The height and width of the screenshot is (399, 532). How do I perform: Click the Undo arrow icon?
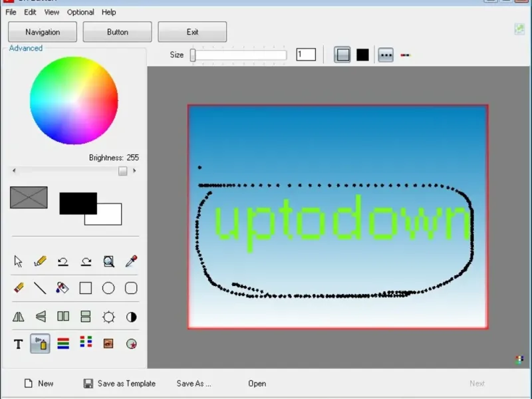click(x=63, y=261)
